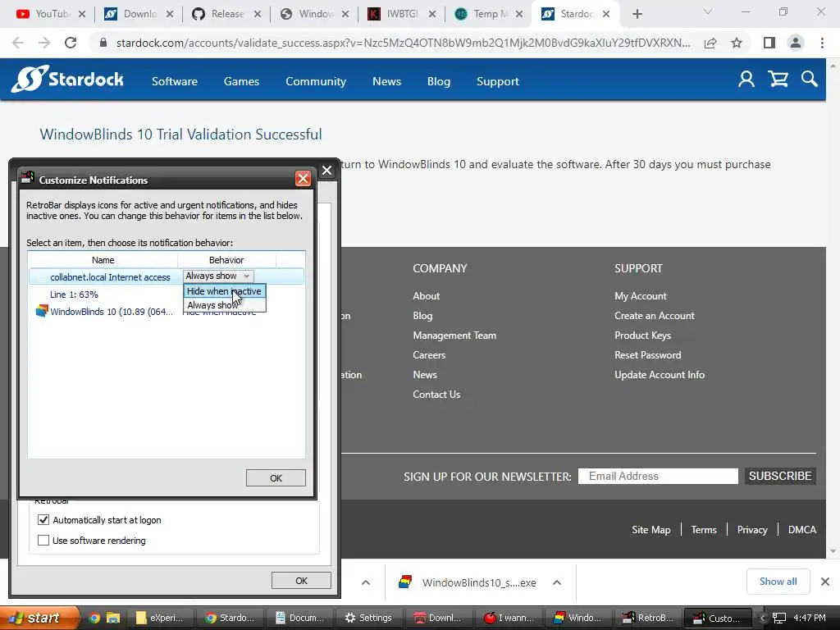Open the Blog nav item
The width and height of the screenshot is (840, 630).
(439, 81)
